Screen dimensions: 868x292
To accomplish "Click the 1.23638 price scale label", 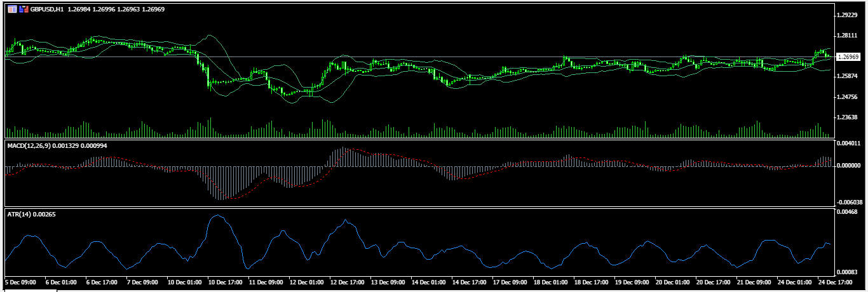I will click(848, 117).
